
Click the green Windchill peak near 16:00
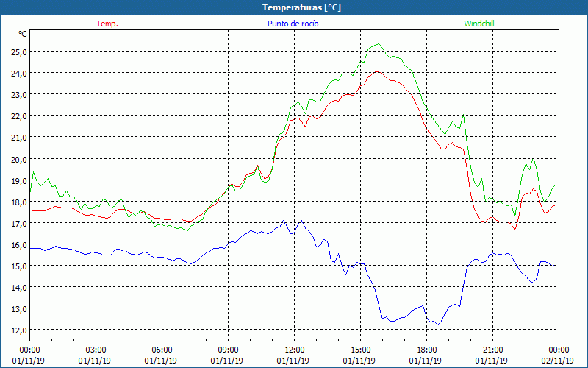[379, 44]
